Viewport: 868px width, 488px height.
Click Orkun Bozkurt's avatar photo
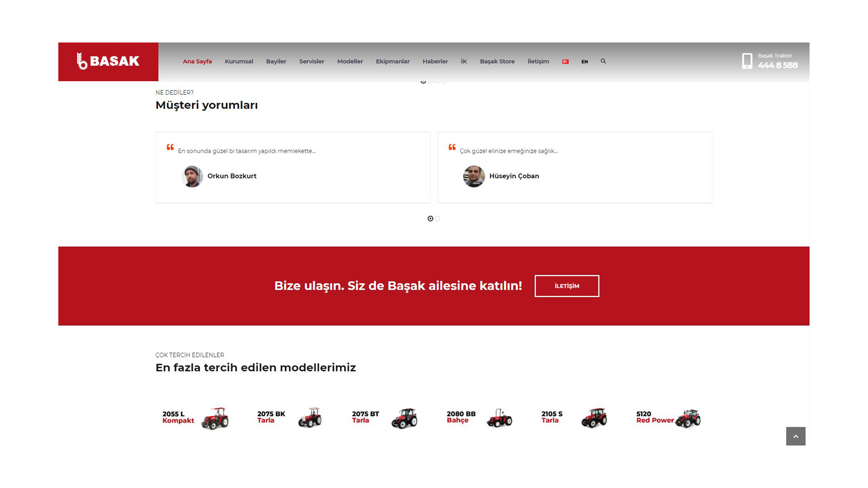point(192,176)
